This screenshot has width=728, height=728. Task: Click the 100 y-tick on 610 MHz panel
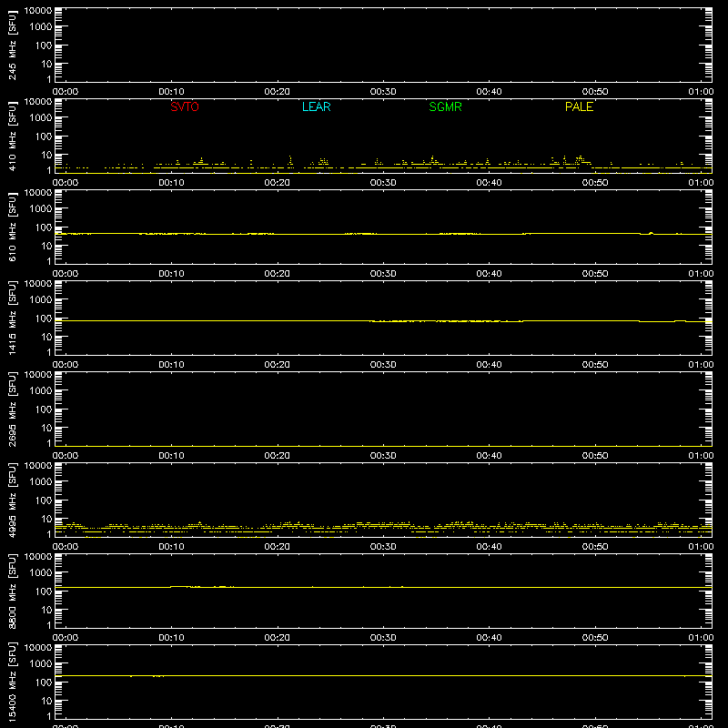pyautogui.click(x=44, y=227)
